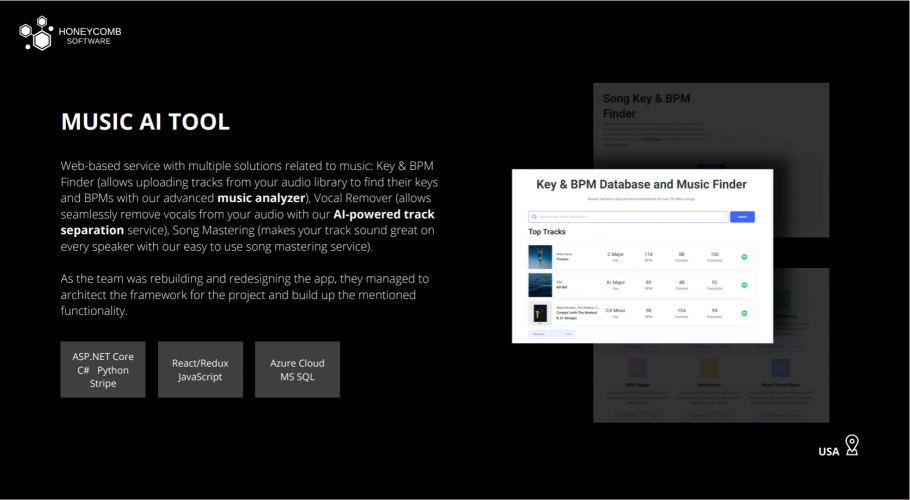The image size is (910, 500).
Task: Click the Song Key & BPM Finder heading
Action: click(x=646, y=106)
